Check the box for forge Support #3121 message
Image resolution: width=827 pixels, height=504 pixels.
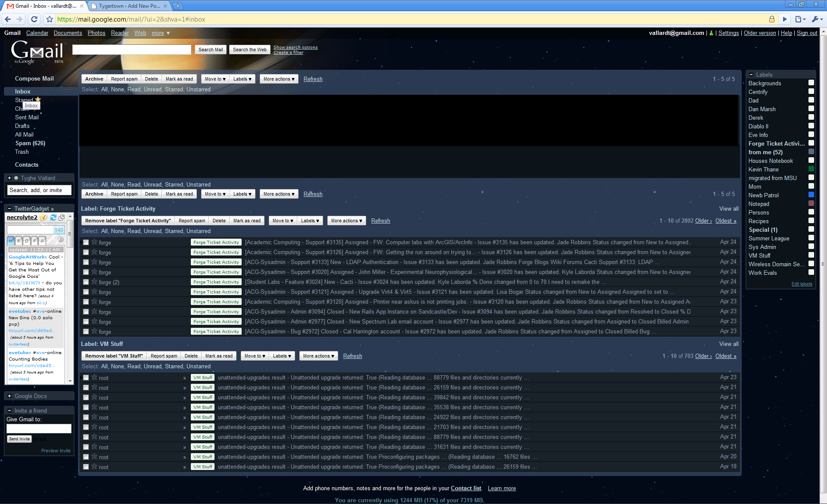tap(86, 292)
